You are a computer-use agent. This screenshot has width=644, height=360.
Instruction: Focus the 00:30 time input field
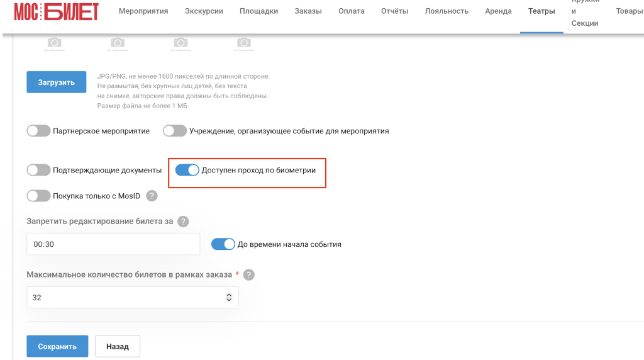(113, 244)
